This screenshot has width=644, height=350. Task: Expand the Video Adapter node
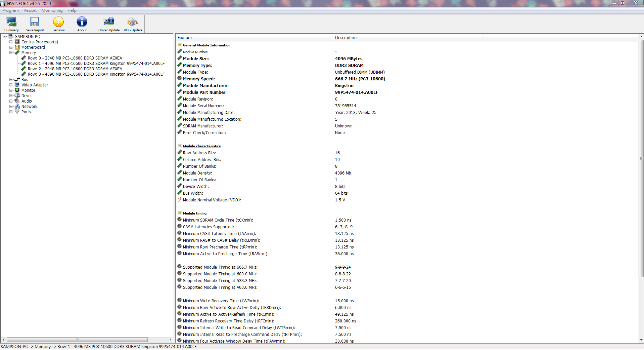pyautogui.click(x=11, y=85)
